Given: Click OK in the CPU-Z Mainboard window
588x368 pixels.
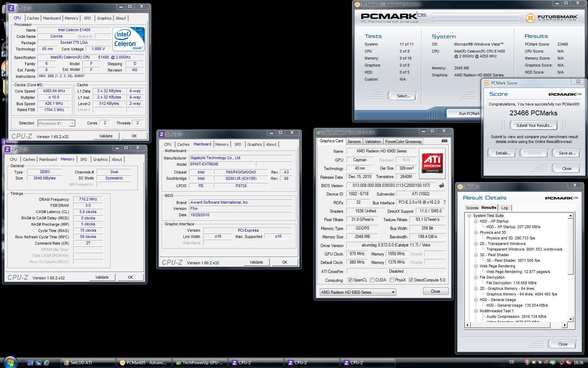Looking at the screenshot, I should (285, 262).
